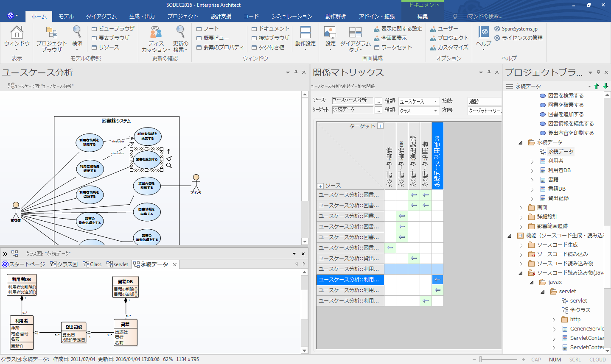Collapse the 永続データ package
This screenshot has width=611, height=364.
coord(521,142)
